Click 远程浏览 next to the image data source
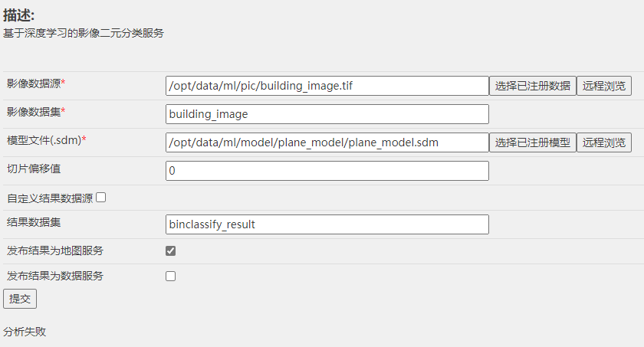 tap(604, 86)
